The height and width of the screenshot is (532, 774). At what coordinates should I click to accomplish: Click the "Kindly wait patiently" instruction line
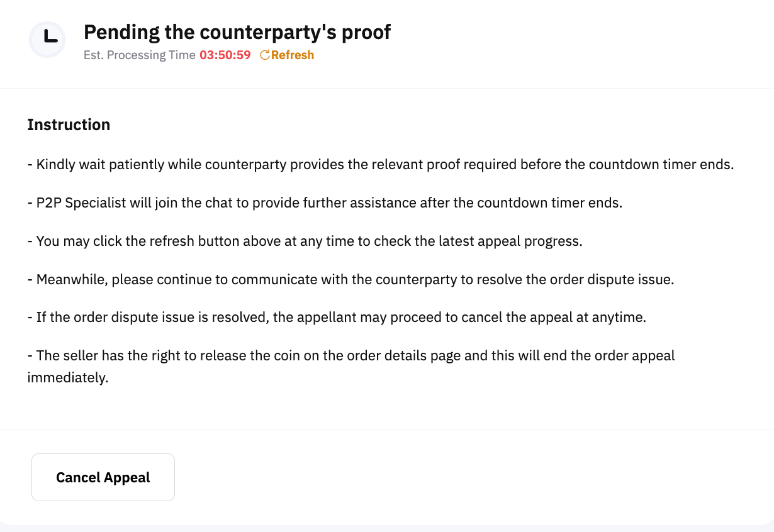(381, 165)
